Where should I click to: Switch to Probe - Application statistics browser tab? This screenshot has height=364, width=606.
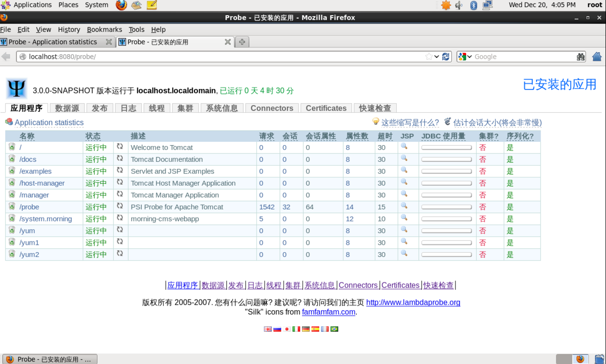click(57, 42)
